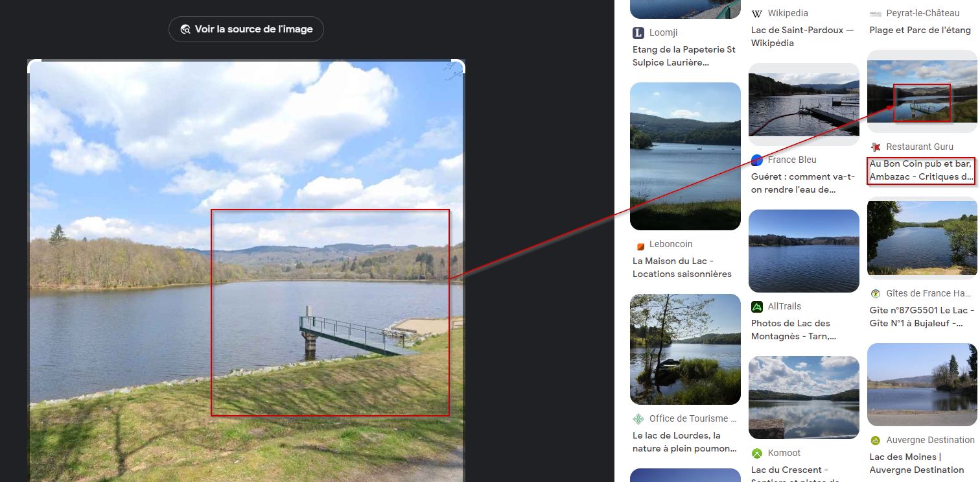This screenshot has width=980, height=482.
Task: Click the lens icon in source button
Action: coord(185,29)
